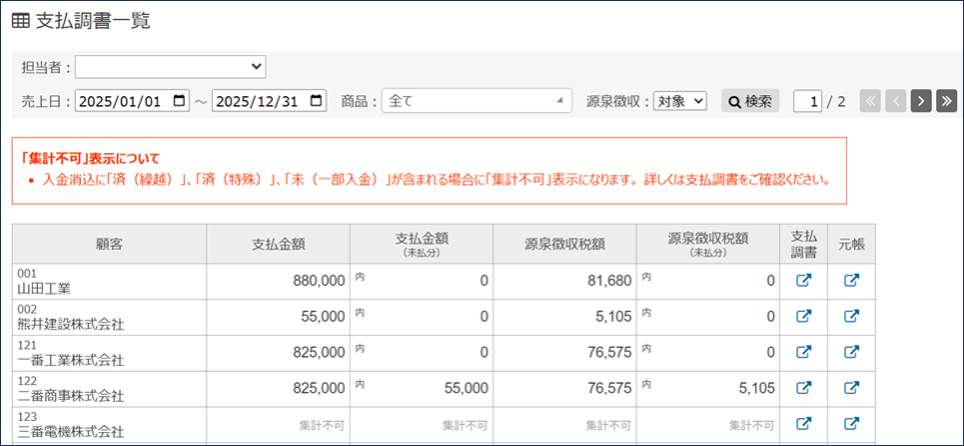Image resolution: width=964 pixels, height=446 pixels.
Task: Open ledger for 三番電機株式会社
Action: pyautogui.click(x=851, y=424)
